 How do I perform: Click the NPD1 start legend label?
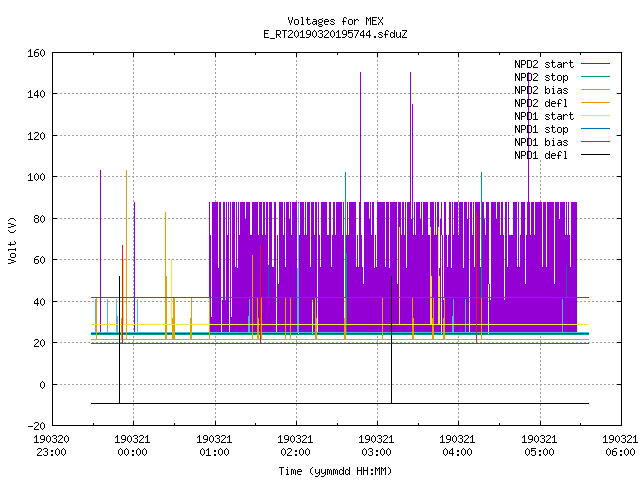point(544,116)
